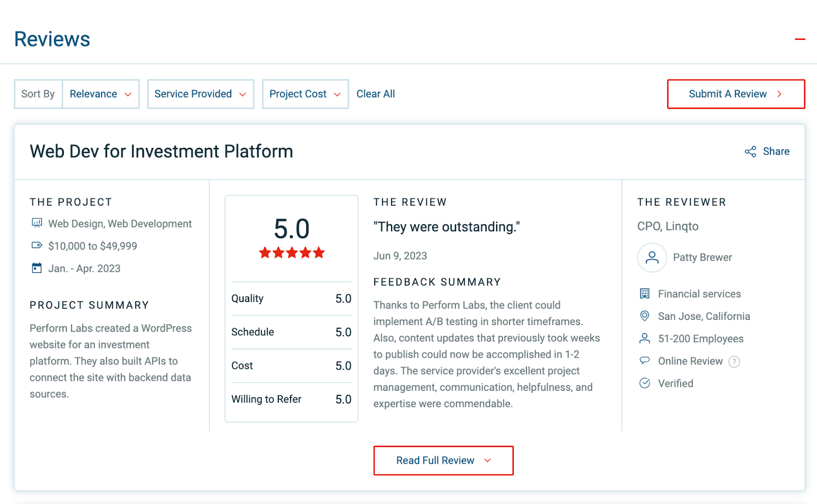Click the THE PROJECT heading
817x504 pixels.
coord(71,202)
